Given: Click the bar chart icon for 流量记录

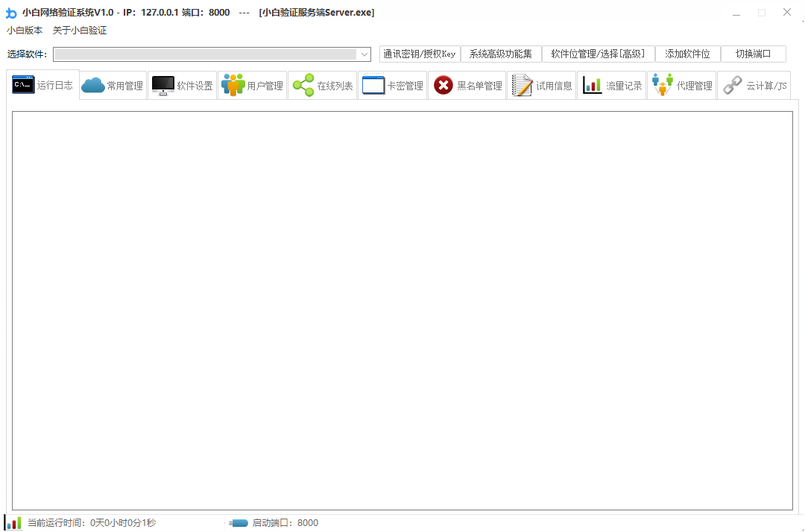Looking at the screenshot, I should [x=593, y=86].
